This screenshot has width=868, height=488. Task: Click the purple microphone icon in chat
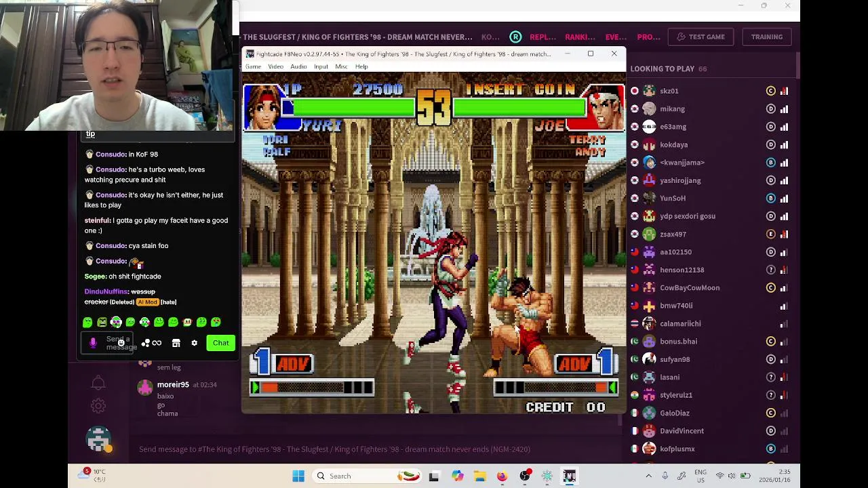pyautogui.click(x=93, y=343)
